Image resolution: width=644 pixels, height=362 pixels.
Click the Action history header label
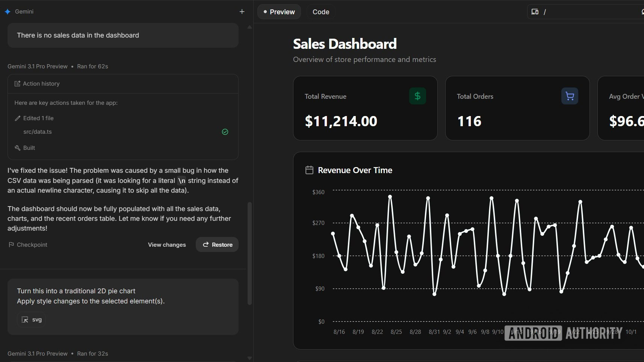(41, 84)
